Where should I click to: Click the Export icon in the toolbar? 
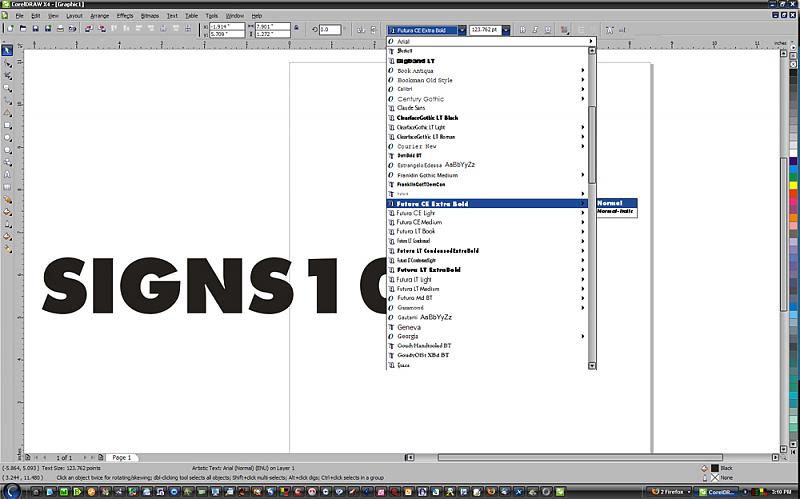click(102, 29)
